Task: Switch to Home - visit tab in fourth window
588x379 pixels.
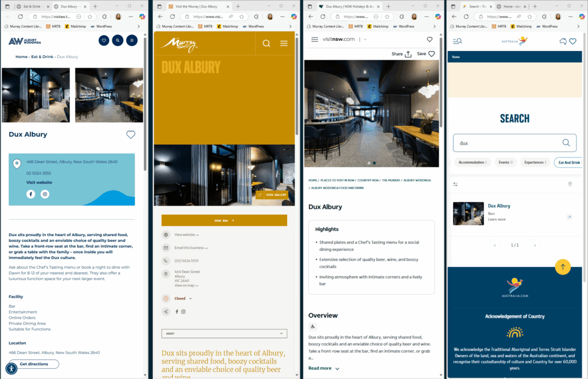Action: 512,6
